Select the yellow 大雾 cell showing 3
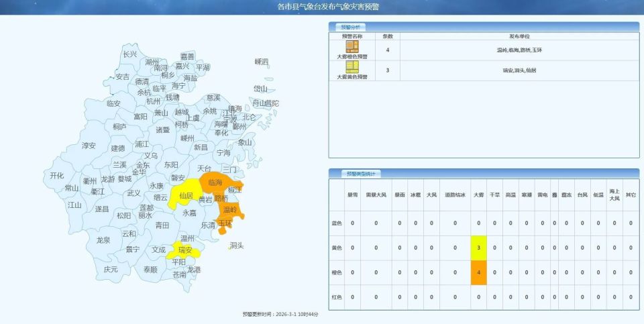 point(478,248)
